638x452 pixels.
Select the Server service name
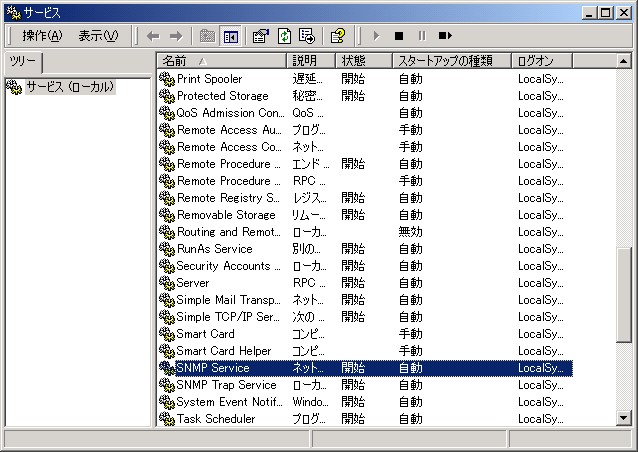(193, 283)
